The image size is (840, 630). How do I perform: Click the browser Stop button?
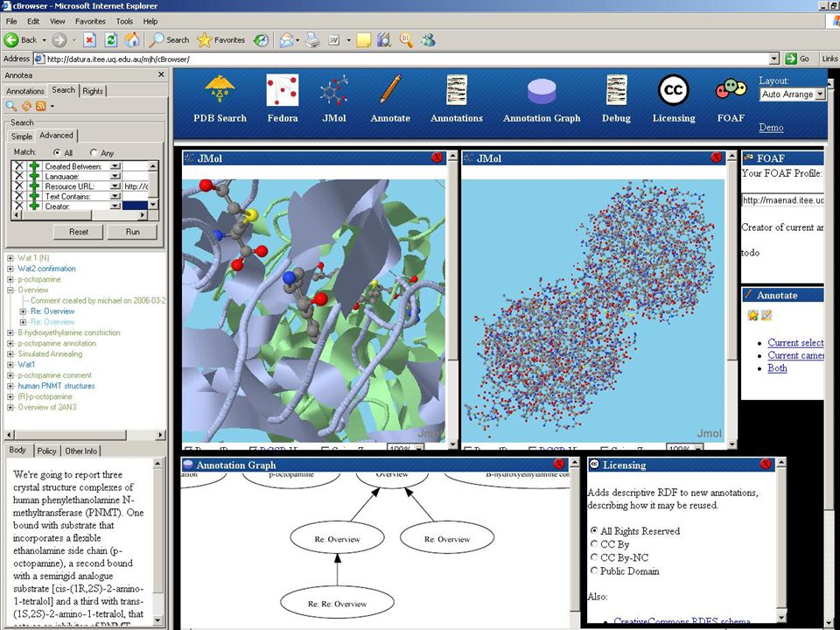pyautogui.click(x=89, y=39)
